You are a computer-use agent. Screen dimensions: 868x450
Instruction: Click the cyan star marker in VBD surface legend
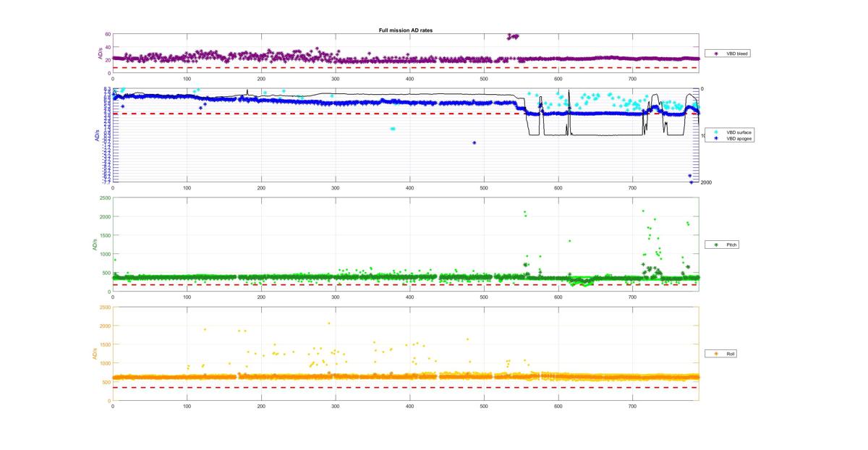(x=716, y=133)
